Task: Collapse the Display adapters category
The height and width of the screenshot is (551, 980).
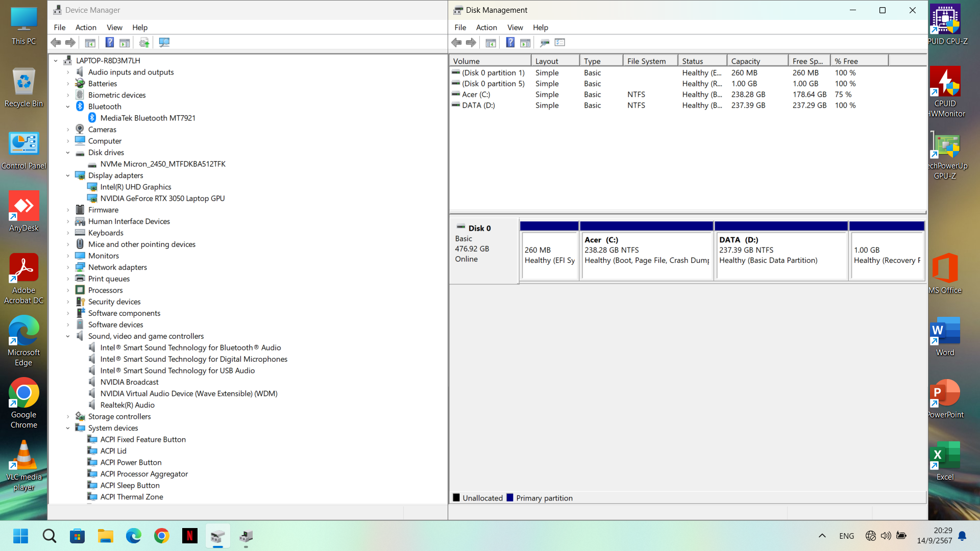Action: click(68, 176)
